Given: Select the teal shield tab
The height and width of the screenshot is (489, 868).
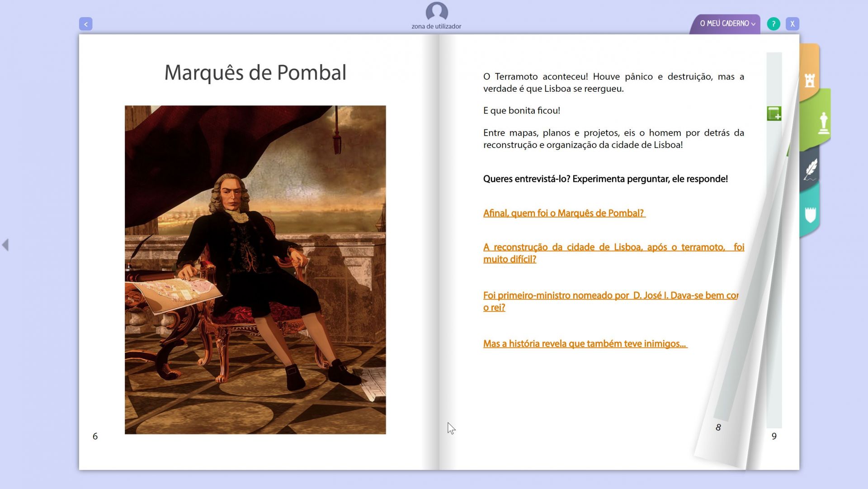Looking at the screenshot, I should point(810,214).
